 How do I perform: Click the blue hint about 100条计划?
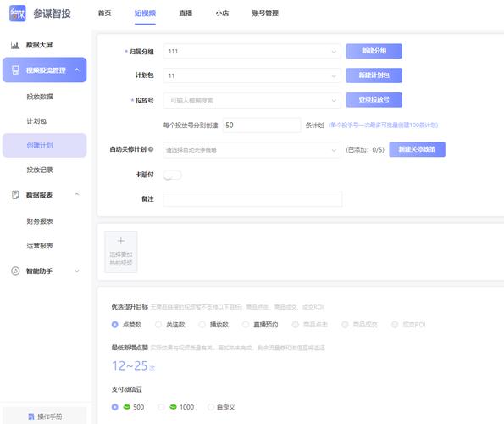(x=383, y=126)
